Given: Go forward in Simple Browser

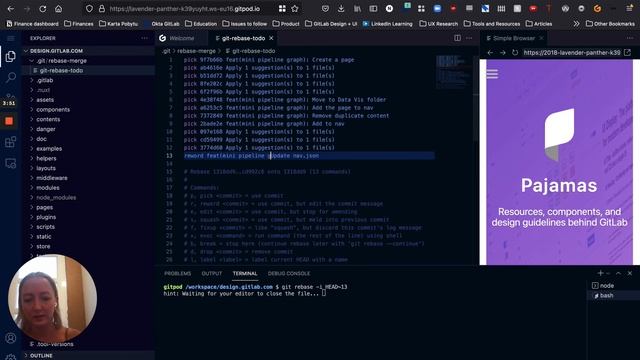Looking at the screenshot, I should pos(503,53).
